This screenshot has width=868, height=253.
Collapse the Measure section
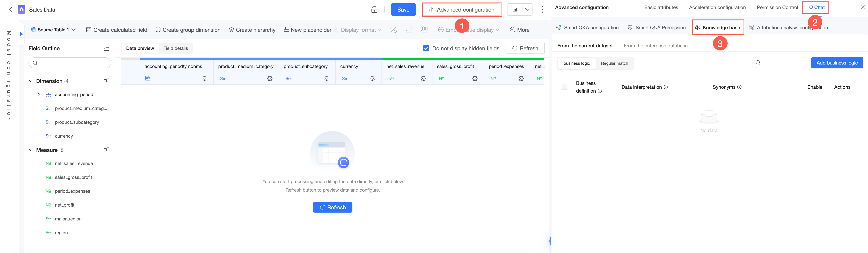[x=31, y=150]
